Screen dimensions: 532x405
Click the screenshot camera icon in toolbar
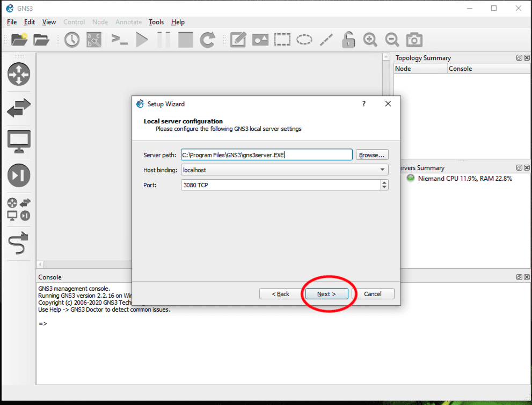tap(414, 40)
